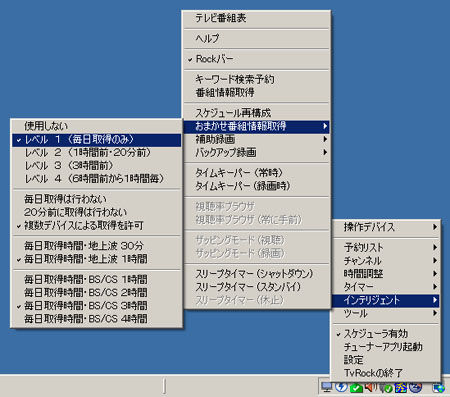Start スリープタイマー（スタンバイ）
450x397 pixels.
tap(256, 287)
